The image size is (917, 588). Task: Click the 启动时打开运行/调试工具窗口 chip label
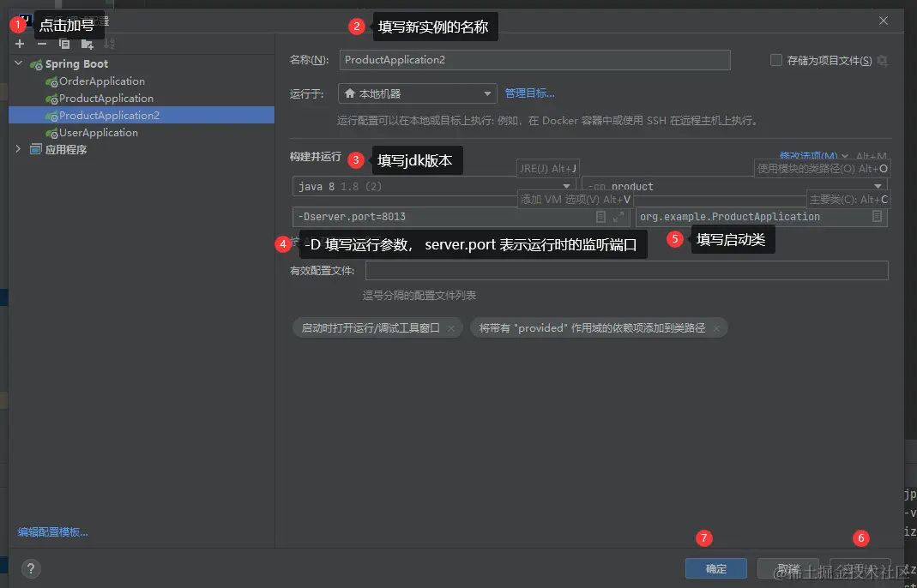point(371,328)
